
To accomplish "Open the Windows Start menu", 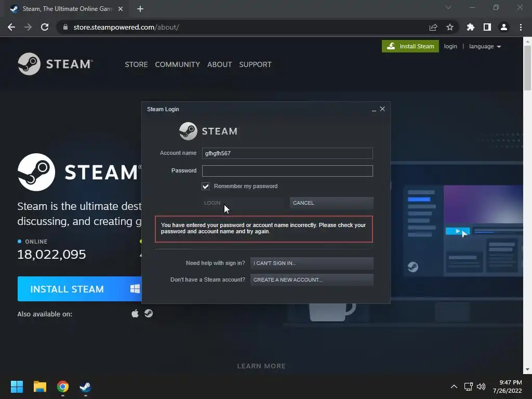I will point(17,387).
